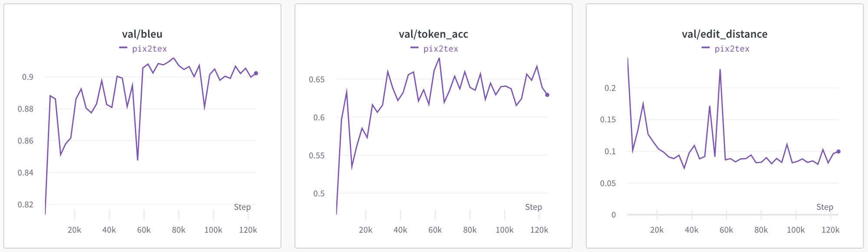Viewport: 868px width, 252px height.
Task: Click the 60k x-axis tick in val/bleu
Action: click(x=144, y=230)
